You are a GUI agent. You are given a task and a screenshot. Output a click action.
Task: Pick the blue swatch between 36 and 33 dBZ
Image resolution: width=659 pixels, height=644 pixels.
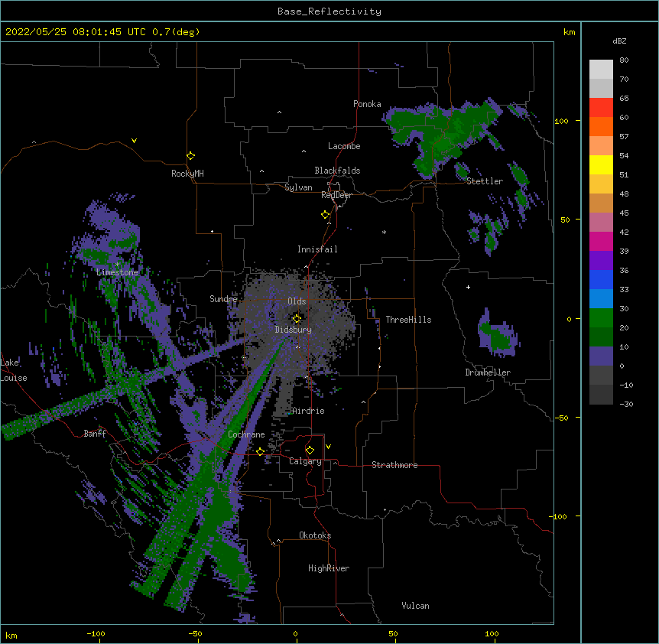pyautogui.click(x=601, y=279)
